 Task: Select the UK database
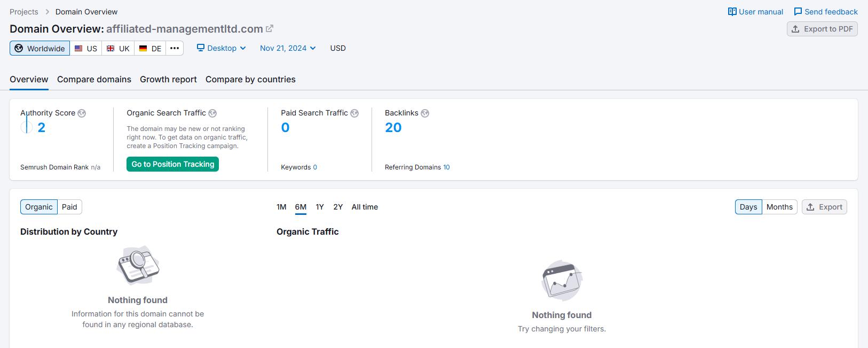tap(118, 48)
